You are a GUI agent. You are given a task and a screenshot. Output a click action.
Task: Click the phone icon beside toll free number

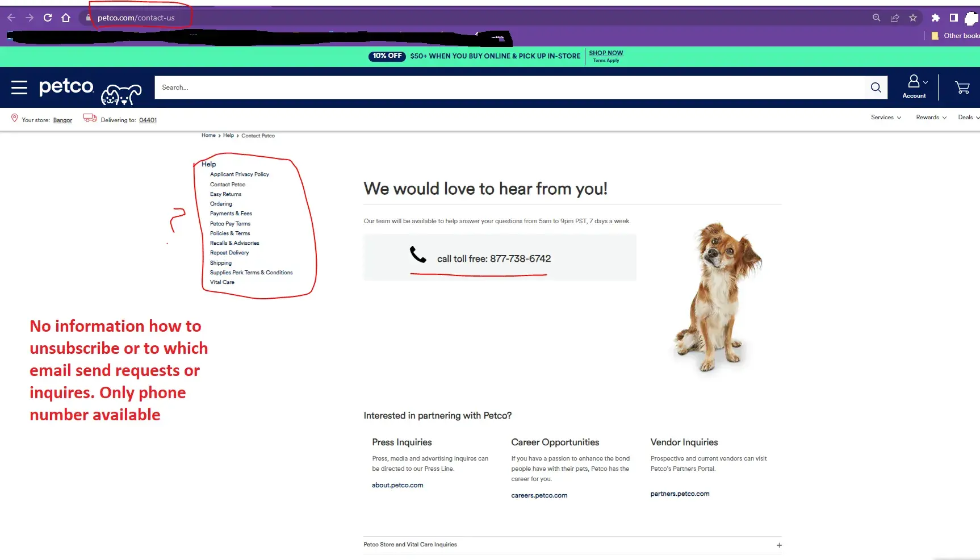pyautogui.click(x=418, y=254)
